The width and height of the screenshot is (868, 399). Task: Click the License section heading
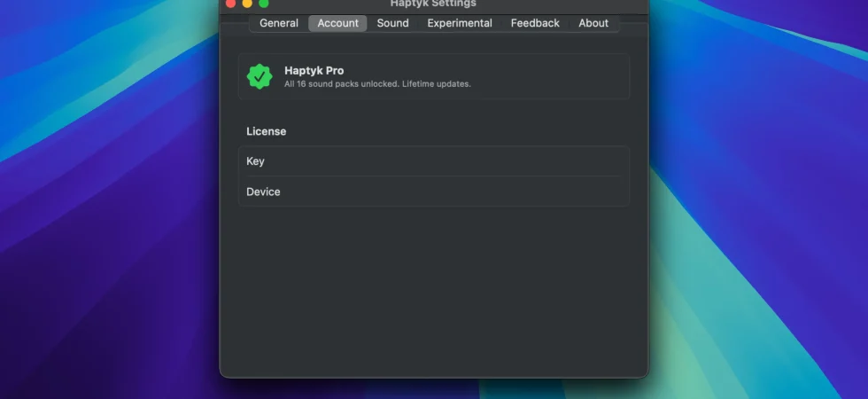[x=267, y=131]
